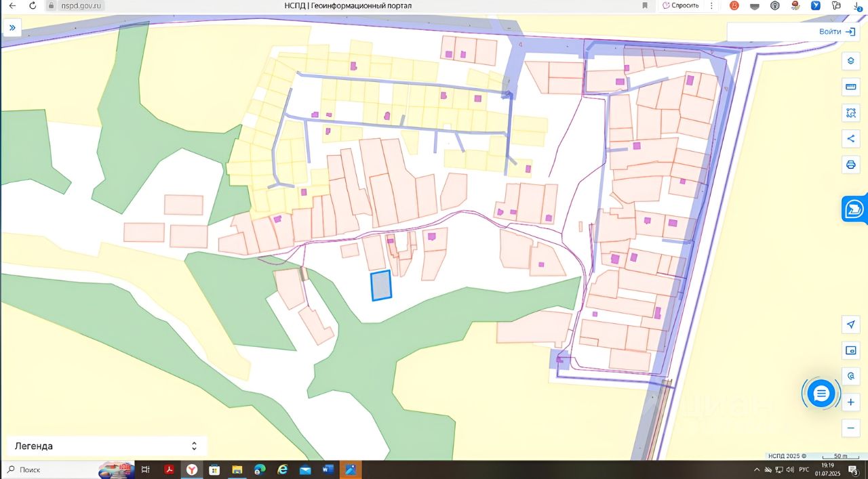Expand the Легенда legend dropdown
This screenshot has height=479, width=868.
point(107,446)
